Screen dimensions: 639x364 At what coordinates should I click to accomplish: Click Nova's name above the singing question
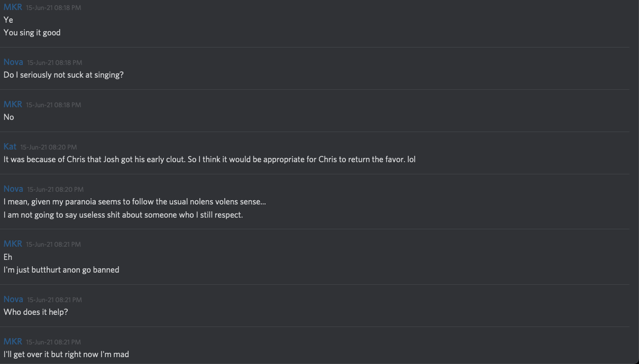pyautogui.click(x=13, y=62)
